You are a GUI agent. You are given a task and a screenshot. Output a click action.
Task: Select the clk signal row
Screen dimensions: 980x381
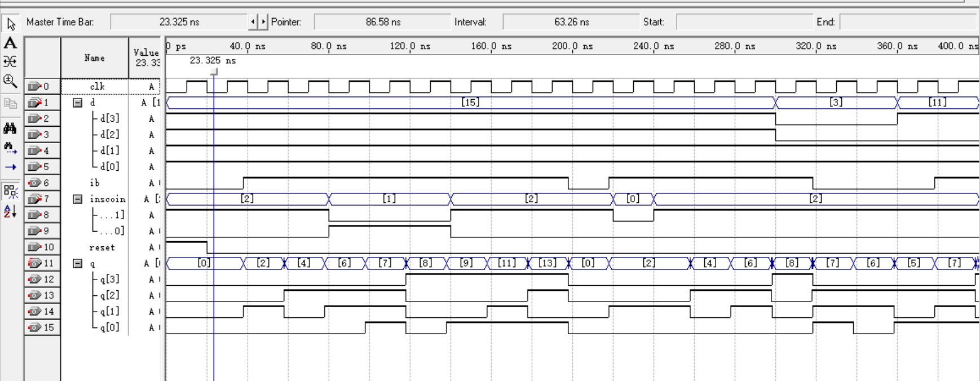click(x=97, y=86)
